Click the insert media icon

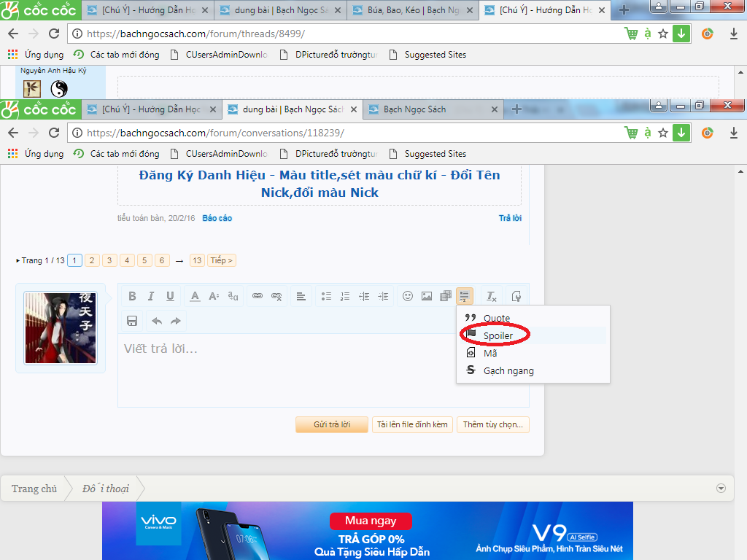446,296
